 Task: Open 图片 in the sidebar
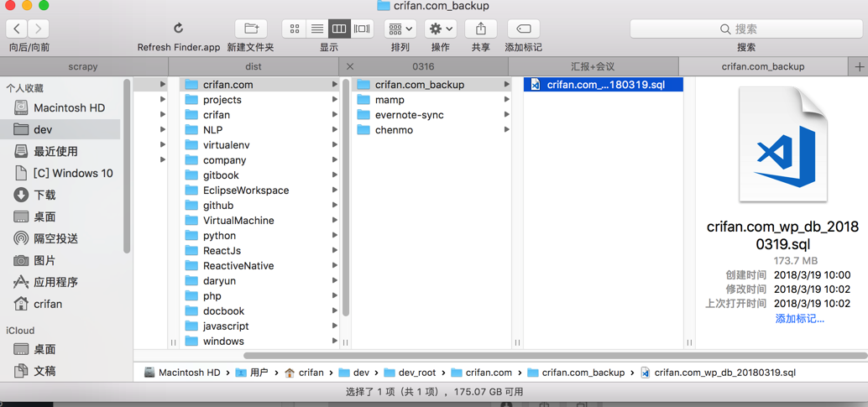point(60,260)
